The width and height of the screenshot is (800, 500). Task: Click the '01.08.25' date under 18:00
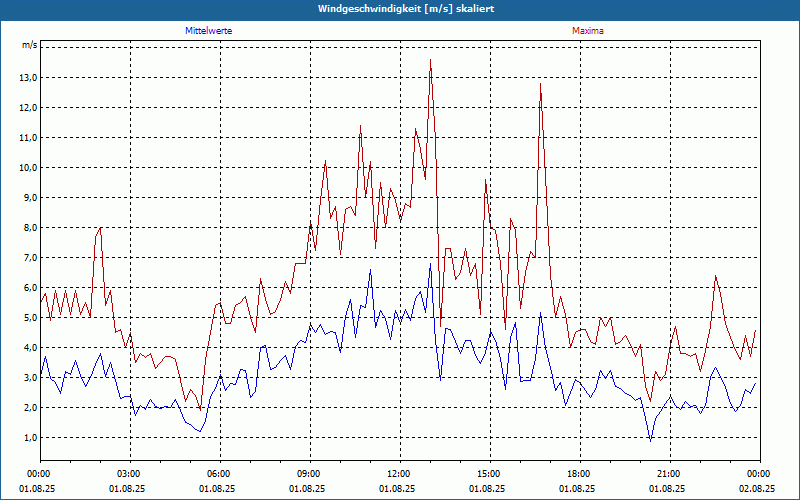578,489
